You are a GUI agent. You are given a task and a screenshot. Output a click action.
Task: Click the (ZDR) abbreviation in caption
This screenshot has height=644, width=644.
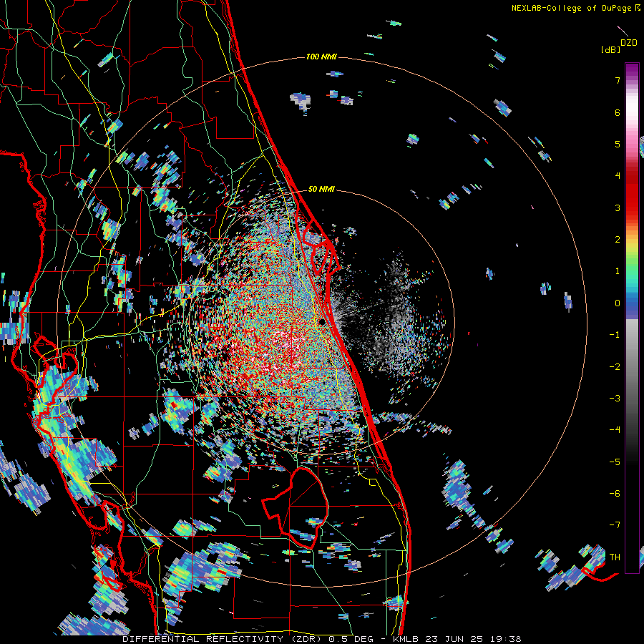click(306, 639)
